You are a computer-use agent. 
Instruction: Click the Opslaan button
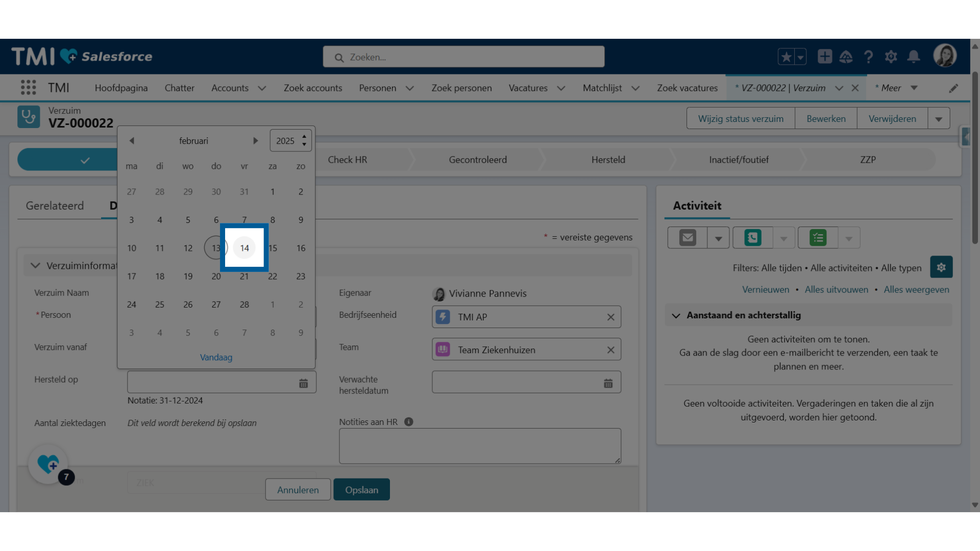pyautogui.click(x=361, y=490)
